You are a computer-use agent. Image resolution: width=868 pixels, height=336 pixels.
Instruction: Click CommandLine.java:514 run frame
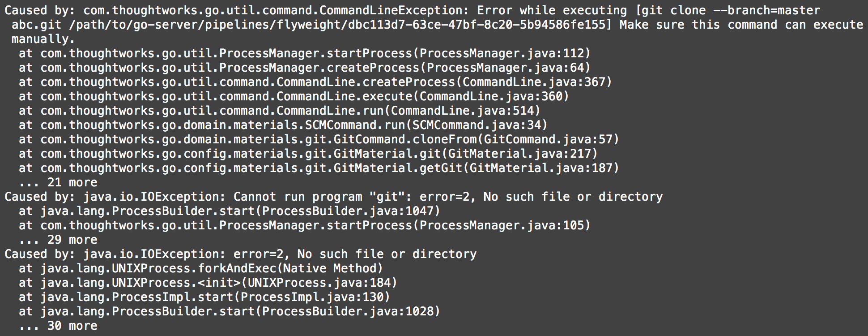click(462, 111)
